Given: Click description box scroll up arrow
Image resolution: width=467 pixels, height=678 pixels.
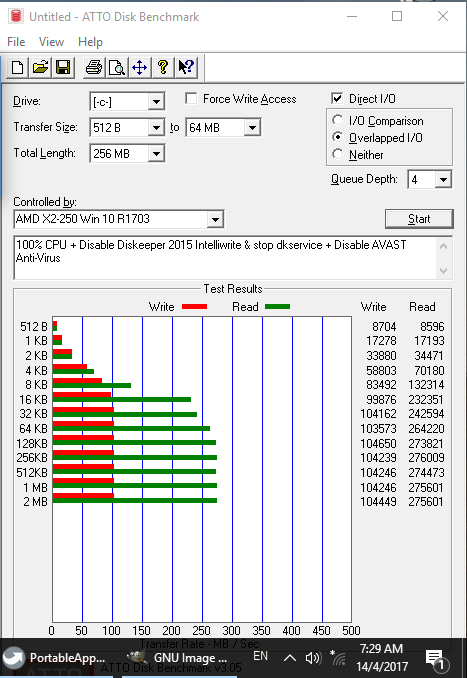Looking at the screenshot, I should [443, 246].
